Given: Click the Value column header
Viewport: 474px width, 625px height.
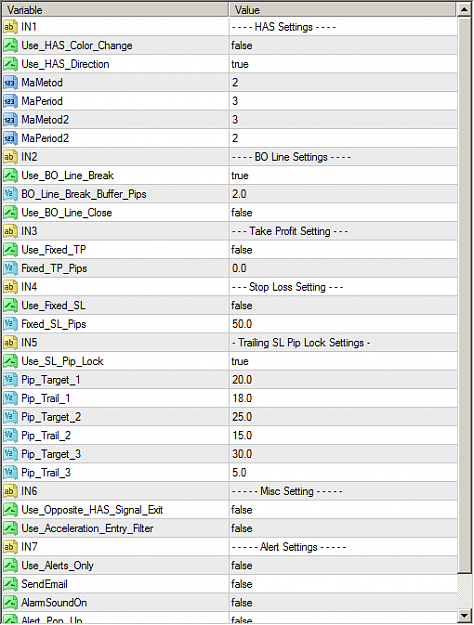Looking at the screenshot, I should 342,10.
